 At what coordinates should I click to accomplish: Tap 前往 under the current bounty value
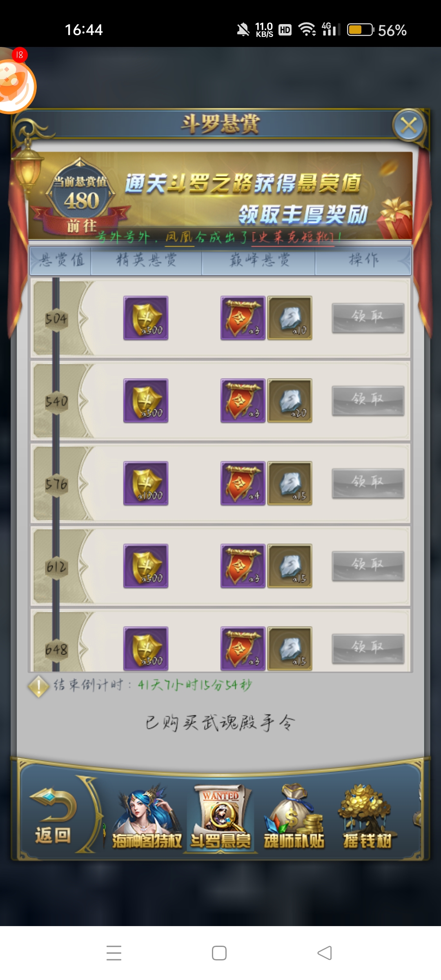(x=81, y=225)
